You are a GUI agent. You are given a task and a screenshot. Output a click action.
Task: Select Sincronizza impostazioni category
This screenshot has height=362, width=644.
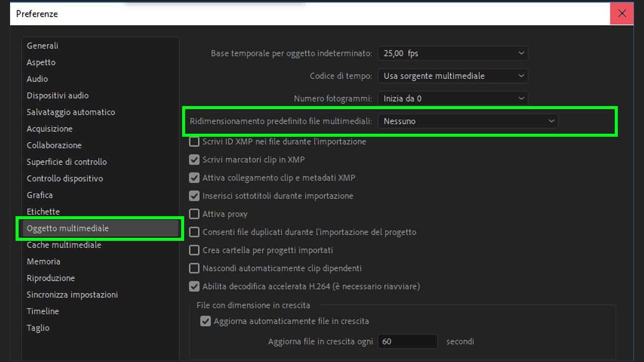coord(72,295)
